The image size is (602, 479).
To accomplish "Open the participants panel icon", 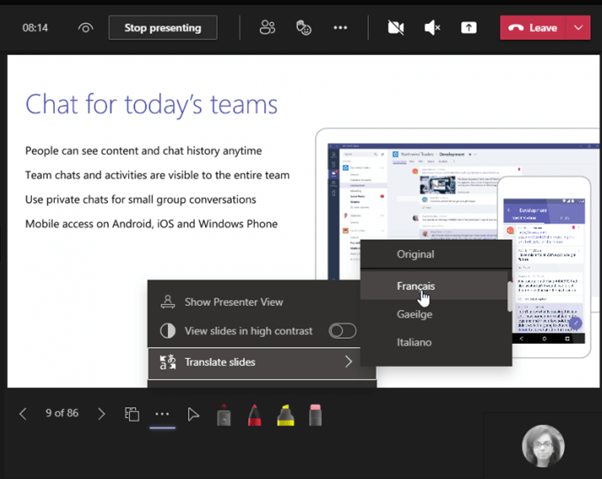I will tap(267, 28).
